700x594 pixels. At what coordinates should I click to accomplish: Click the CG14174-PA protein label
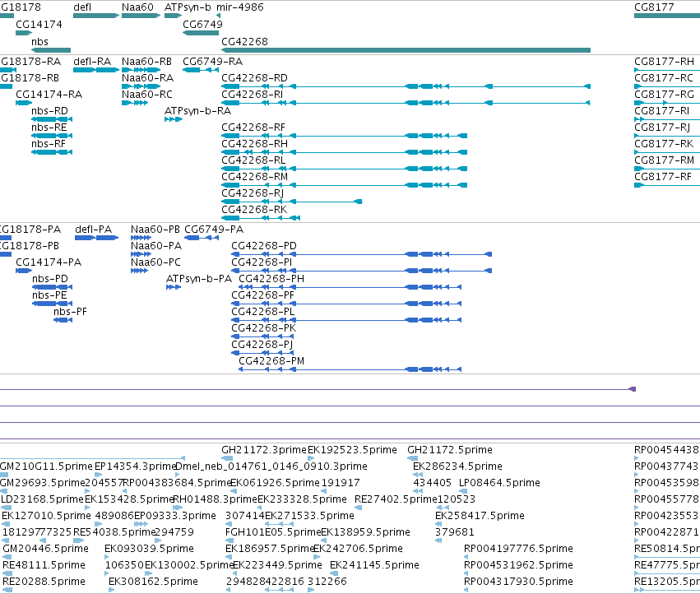[49, 262]
